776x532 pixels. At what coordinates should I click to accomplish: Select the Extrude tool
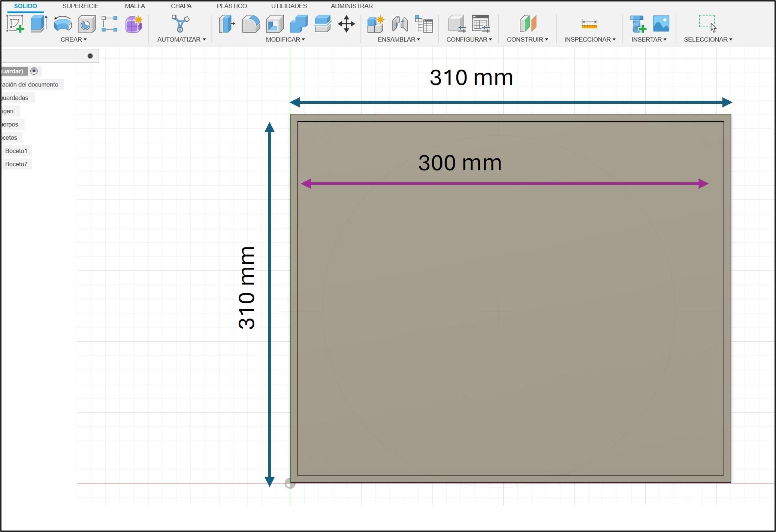tap(39, 24)
